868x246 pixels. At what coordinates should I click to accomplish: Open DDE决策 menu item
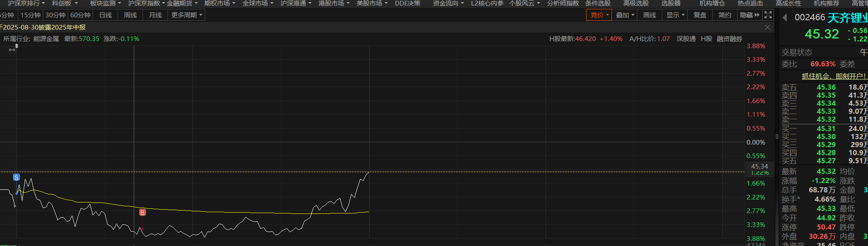pyautogui.click(x=408, y=3)
